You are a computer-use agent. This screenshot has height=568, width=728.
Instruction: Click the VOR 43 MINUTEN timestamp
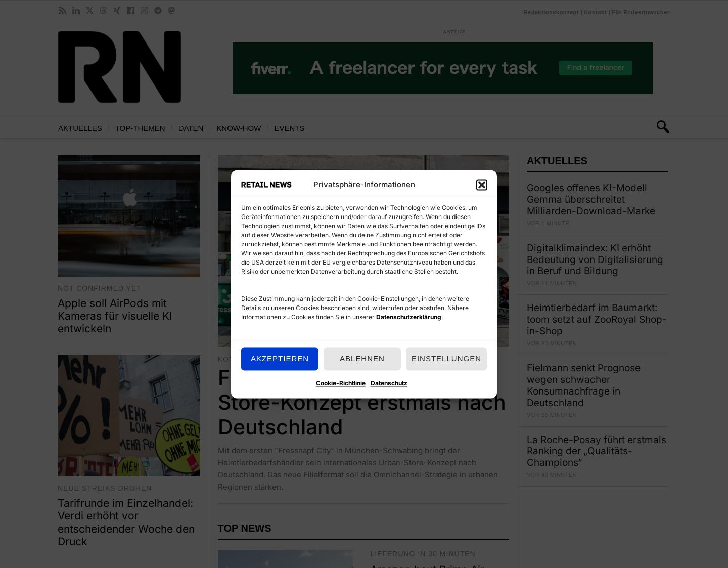coord(552,475)
